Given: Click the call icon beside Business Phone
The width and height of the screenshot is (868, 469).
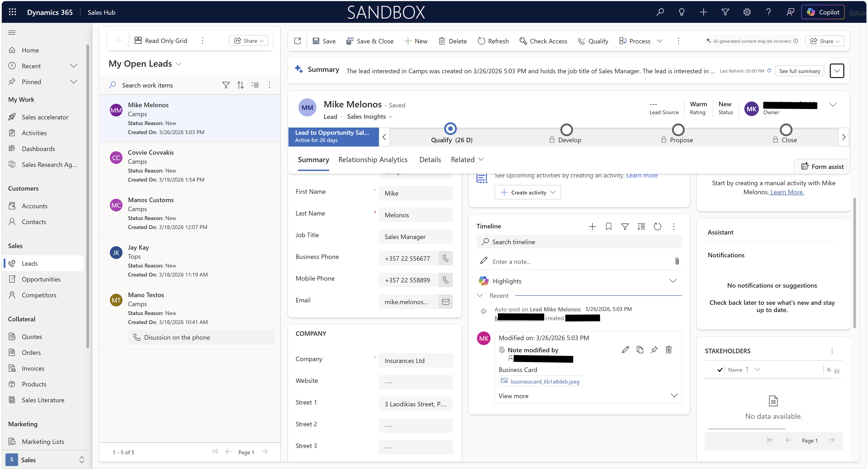Looking at the screenshot, I should tap(446, 258).
